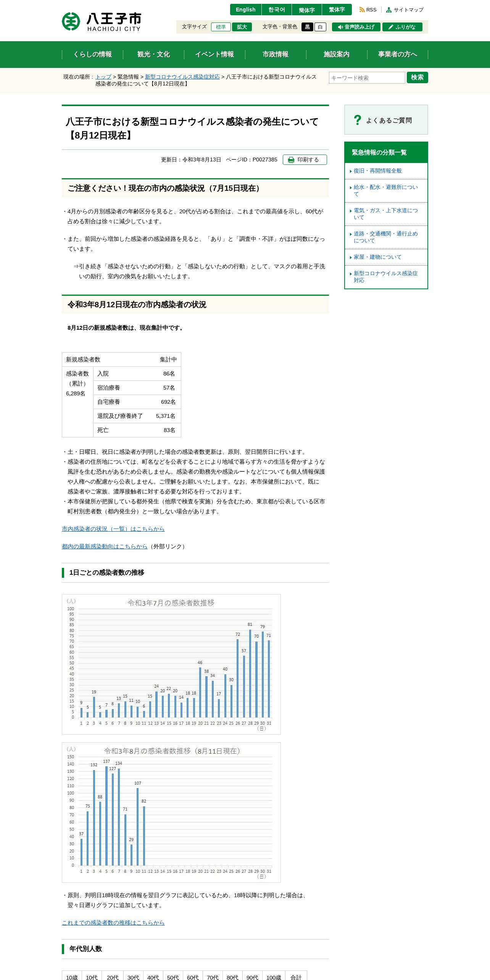Click the 印刷する print button
Screen dimensions: 490x980
305,160
